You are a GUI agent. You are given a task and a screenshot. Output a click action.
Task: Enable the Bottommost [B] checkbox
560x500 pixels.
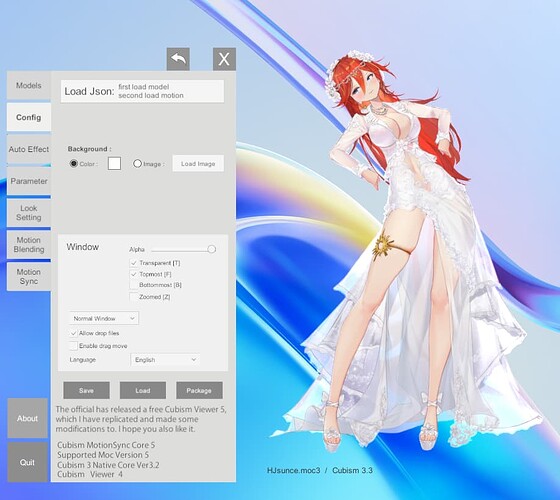(134, 285)
